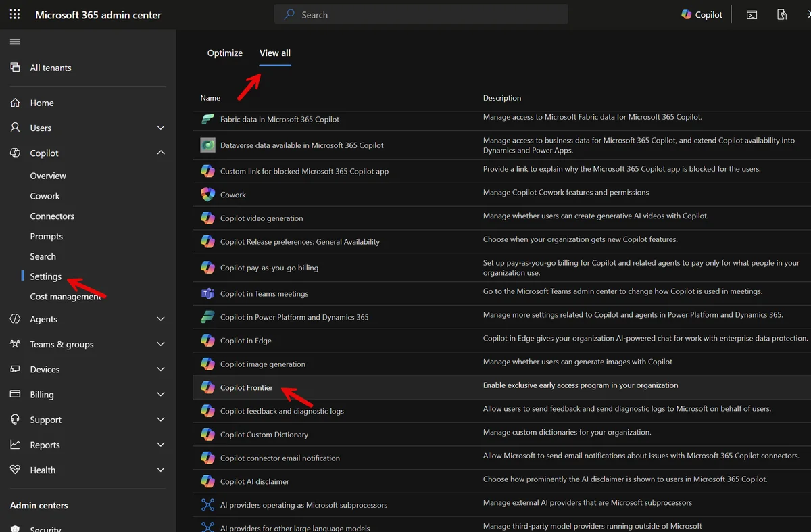This screenshot has width=811, height=532.
Task: Open Cowork in sidebar navigation
Action: [x=45, y=196]
